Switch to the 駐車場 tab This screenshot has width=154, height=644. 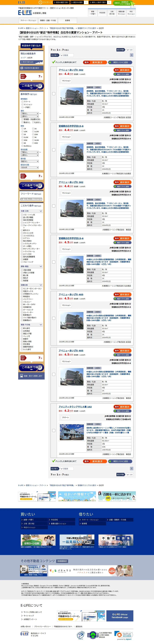pos(68,21)
